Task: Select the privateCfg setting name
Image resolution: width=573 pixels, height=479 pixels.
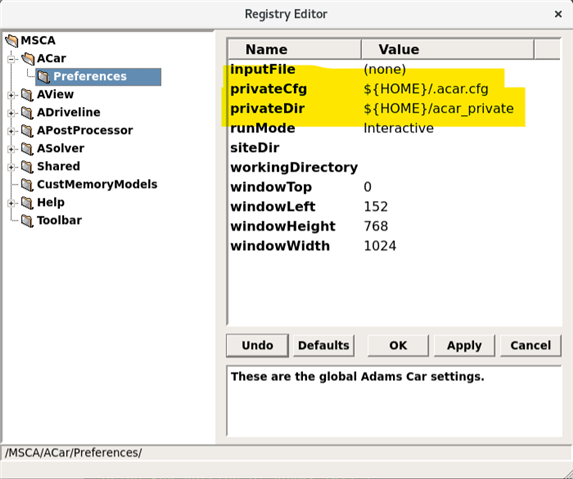Action: pyautogui.click(x=269, y=89)
